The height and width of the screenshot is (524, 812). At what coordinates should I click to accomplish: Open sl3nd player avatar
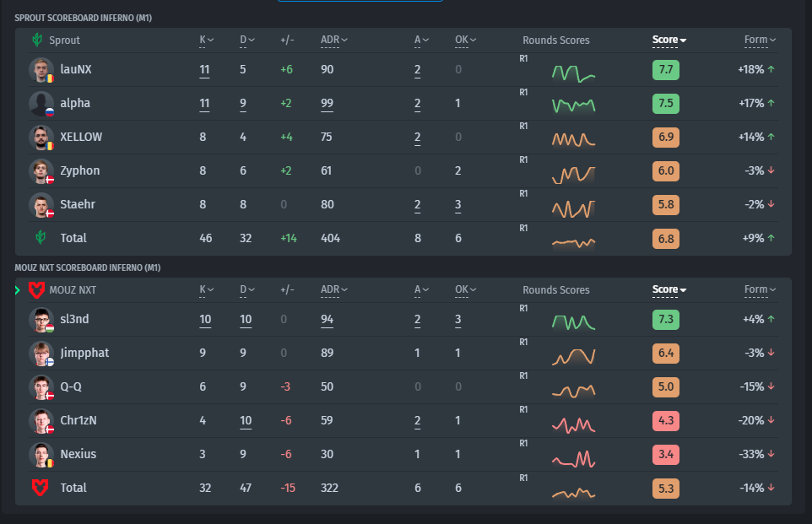point(41,320)
